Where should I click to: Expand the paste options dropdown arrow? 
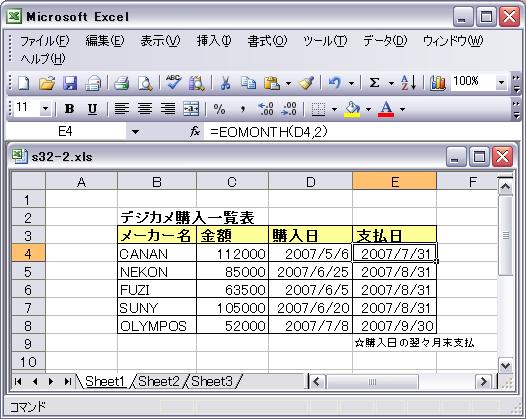pyautogui.click(x=288, y=83)
